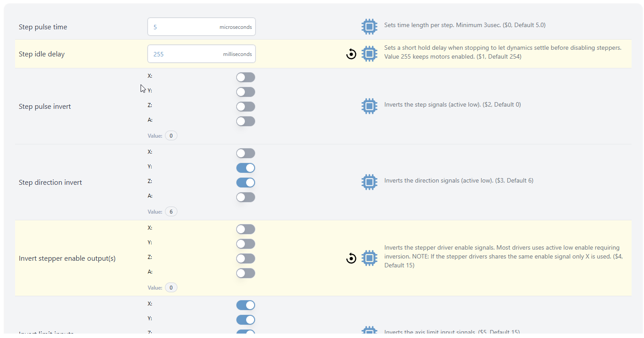The width and height of the screenshot is (644, 338).
Task: Turn off Z axis Step direction invert
Action: tap(246, 183)
